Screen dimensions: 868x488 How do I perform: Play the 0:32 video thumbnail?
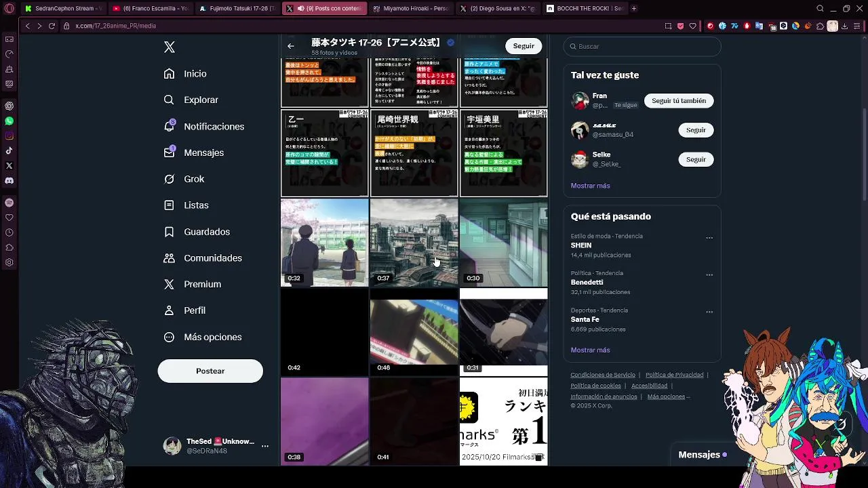pos(324,243)
